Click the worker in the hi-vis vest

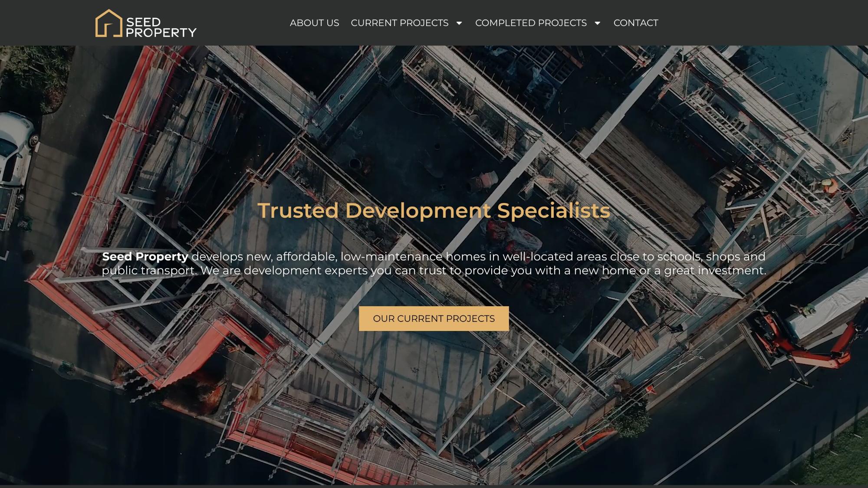[828, 187]
